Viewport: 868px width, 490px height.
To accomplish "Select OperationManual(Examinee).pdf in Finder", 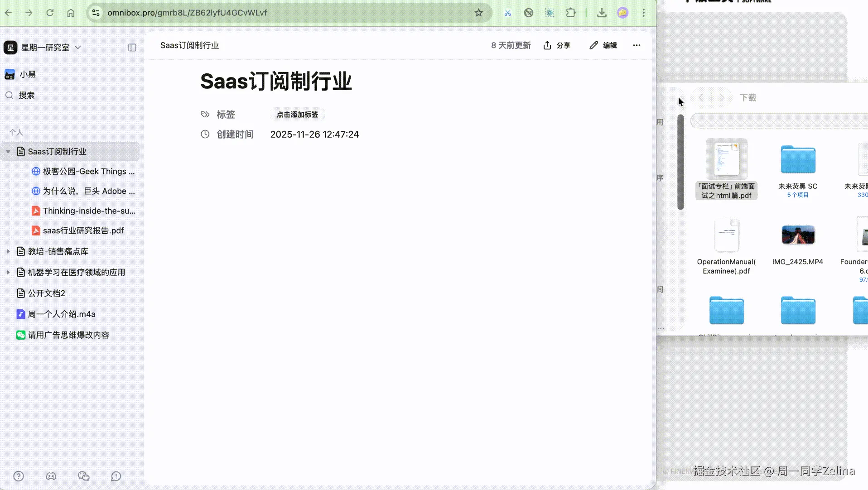I will click(x=727, y=246).
